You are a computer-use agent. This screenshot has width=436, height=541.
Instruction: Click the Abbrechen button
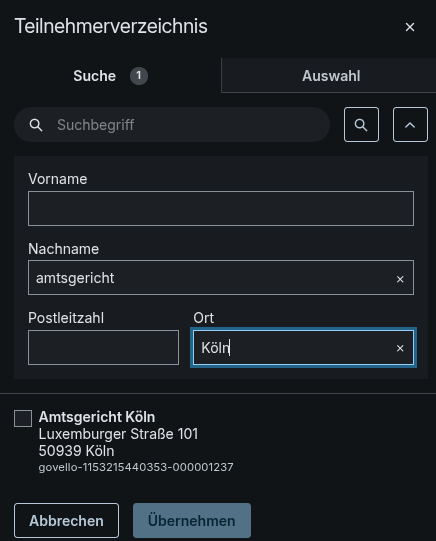(67, 520)
